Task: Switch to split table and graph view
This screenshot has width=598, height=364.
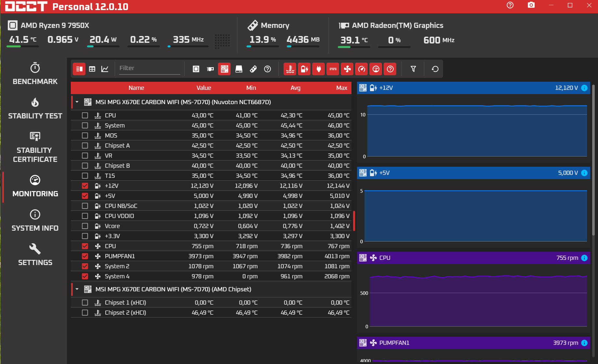Action: (x=79, y=69)
